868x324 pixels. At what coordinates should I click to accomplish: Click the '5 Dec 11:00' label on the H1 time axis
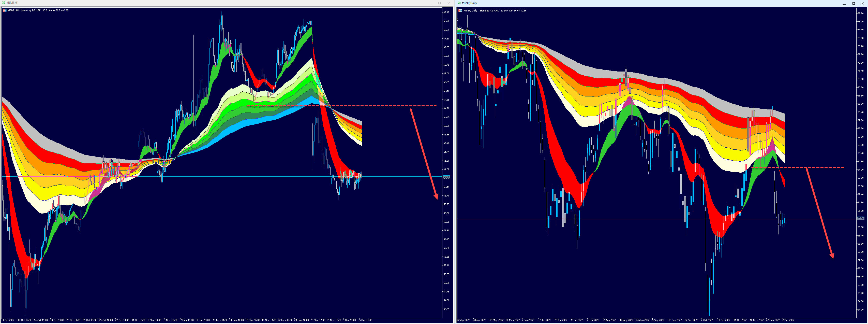click(x=366, y=320)
